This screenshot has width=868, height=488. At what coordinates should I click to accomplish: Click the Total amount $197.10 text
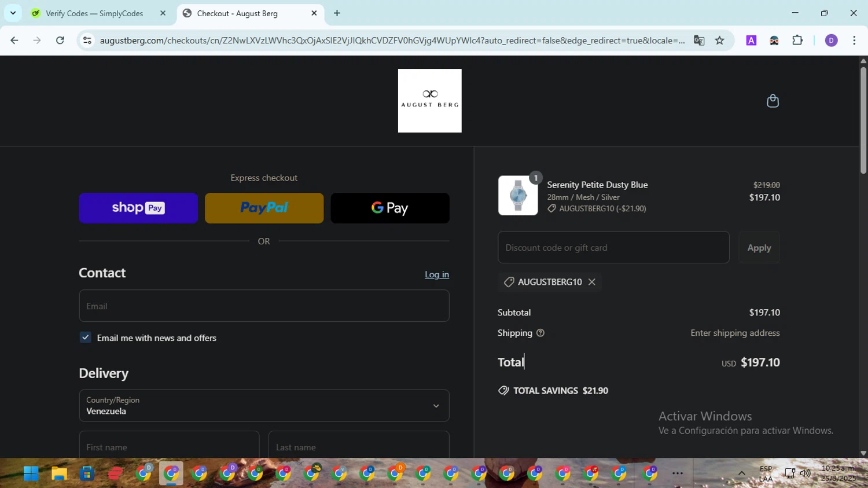[760, 362]
